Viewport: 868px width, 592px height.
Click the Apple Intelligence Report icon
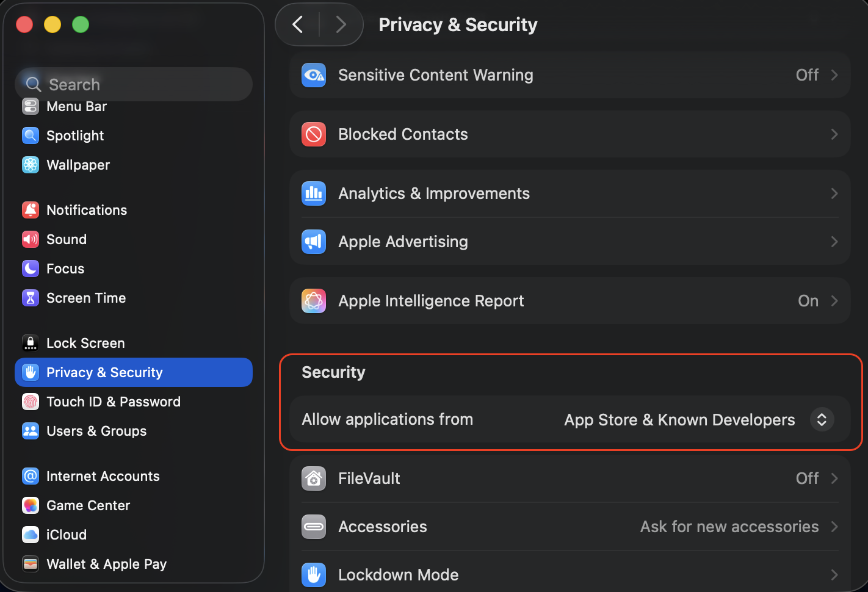tap(314, 301)
